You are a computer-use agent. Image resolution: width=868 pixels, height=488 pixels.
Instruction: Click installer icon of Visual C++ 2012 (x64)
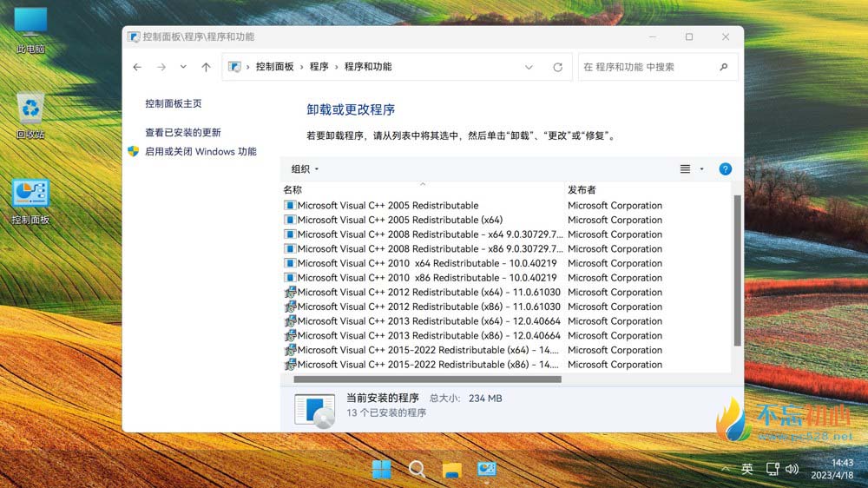click(290, 292)
